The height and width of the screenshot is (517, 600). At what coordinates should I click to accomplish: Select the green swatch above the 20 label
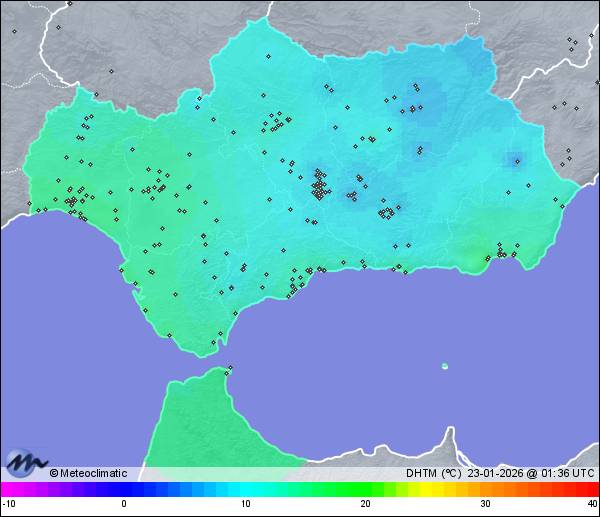365,489
